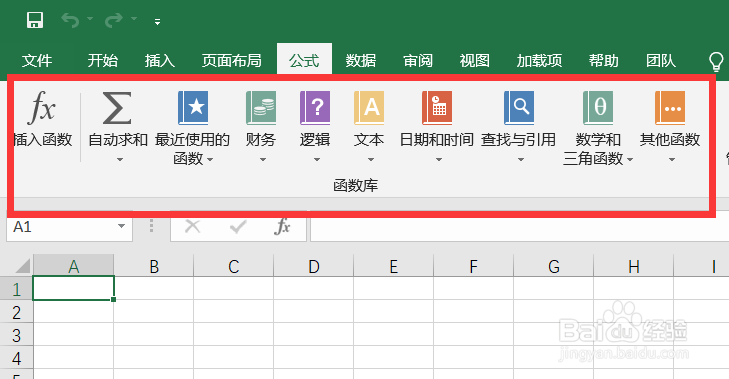729x379 pixels.
Task: Open 数学和三角函数 theta book icon
Action: 598,108
